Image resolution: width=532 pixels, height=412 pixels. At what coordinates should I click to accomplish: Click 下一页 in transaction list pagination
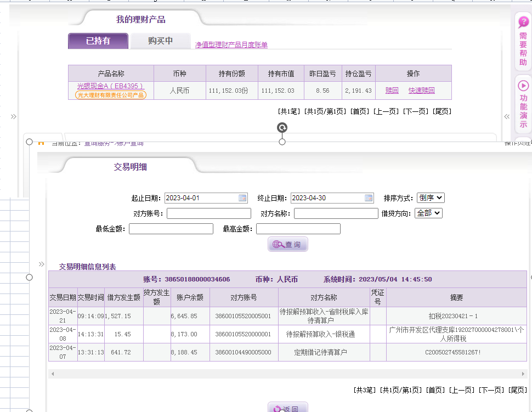point(491,390)
